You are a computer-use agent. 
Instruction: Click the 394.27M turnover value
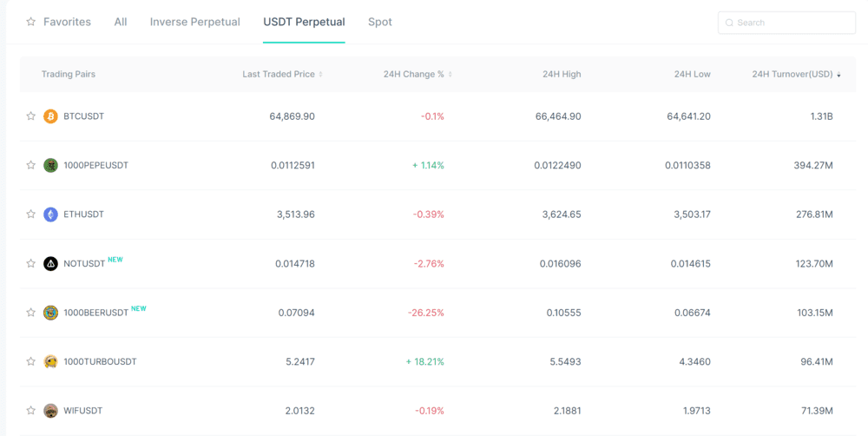click(812, 165)
